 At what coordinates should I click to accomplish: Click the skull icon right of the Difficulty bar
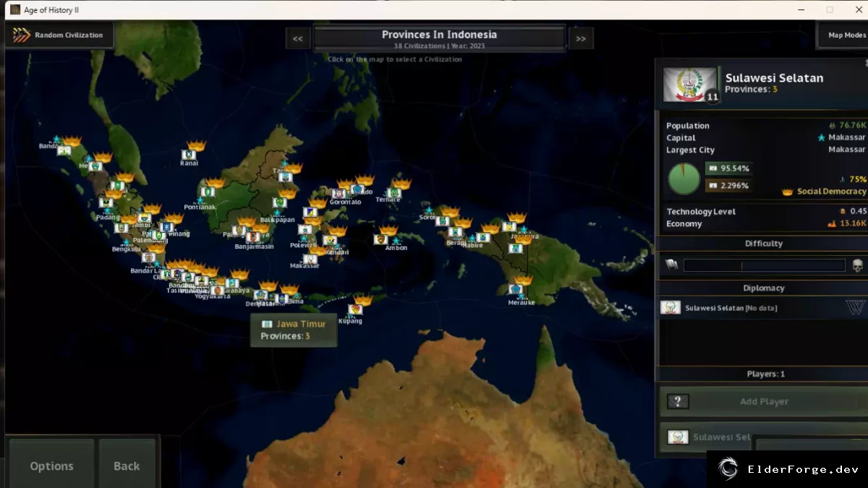click(857, 265)
